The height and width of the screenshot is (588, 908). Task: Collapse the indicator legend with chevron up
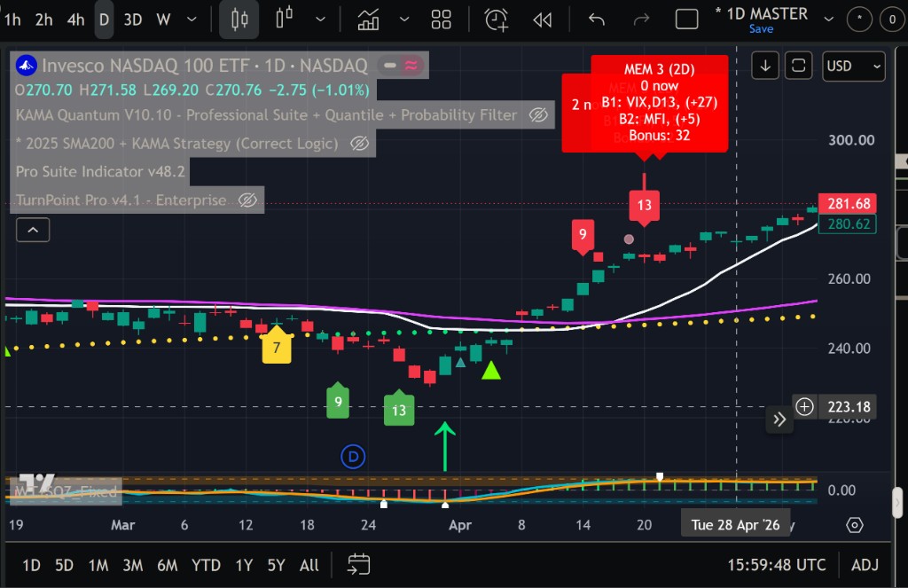pos(33,230)
